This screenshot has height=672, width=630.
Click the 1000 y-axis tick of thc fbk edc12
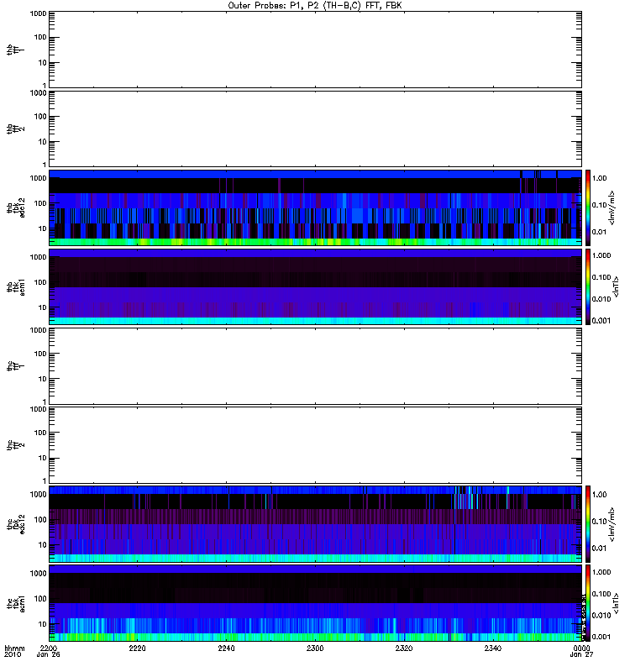point(38,494)
